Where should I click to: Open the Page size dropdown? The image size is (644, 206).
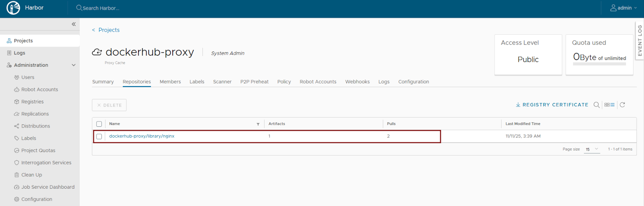pyautogui.click(x=592, y=149)
